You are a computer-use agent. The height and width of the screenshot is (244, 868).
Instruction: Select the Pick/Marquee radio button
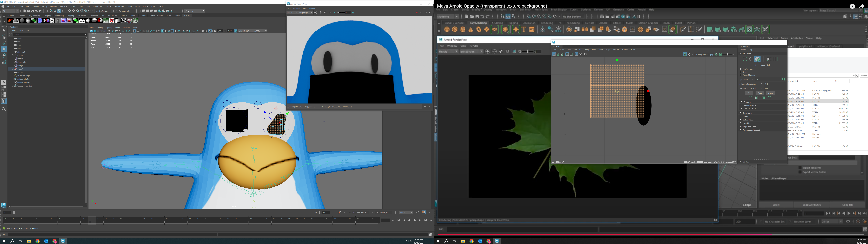click(x=741, y=69)
